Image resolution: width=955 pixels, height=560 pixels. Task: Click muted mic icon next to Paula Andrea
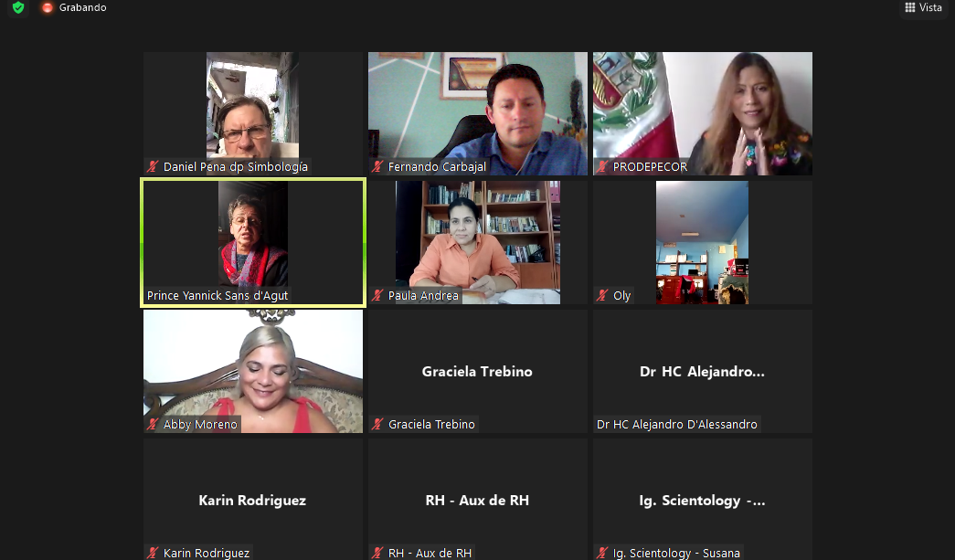377,295
